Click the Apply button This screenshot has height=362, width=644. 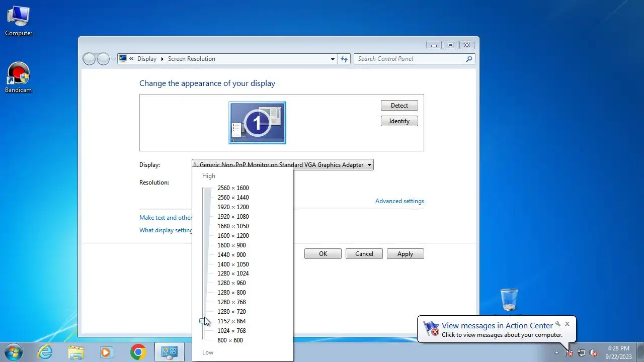tap(406, 254)
